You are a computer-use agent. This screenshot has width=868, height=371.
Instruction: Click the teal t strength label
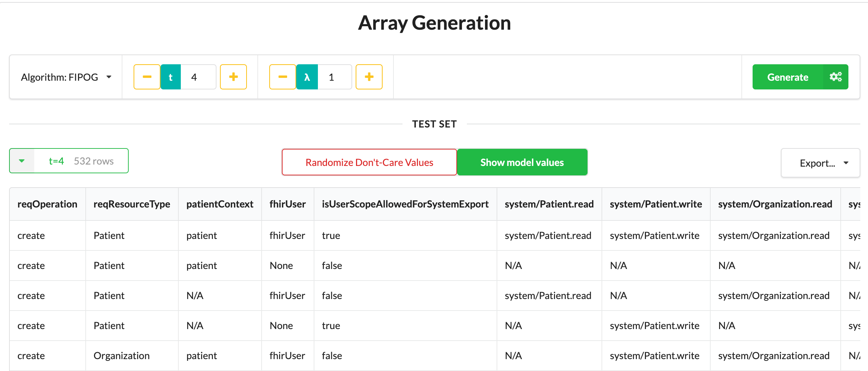pos(171,77)
